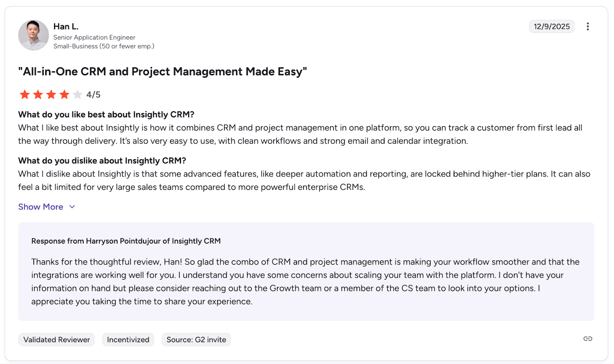Viewport: 614px width, 364px height.
Task: Click the Source: G2 invite tag
Action: [x=196, y=339]
